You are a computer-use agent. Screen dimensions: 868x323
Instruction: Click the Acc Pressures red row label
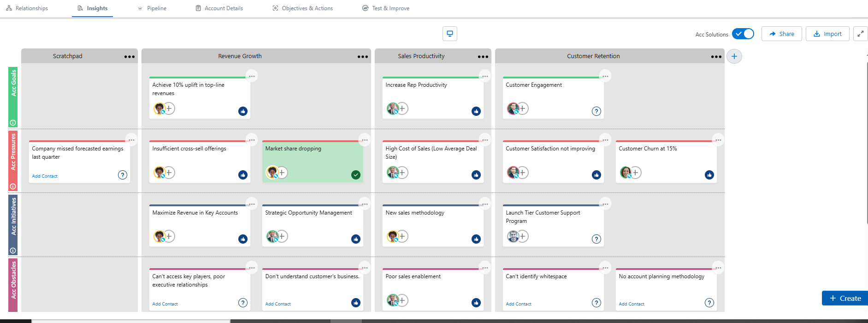point(13,152)
